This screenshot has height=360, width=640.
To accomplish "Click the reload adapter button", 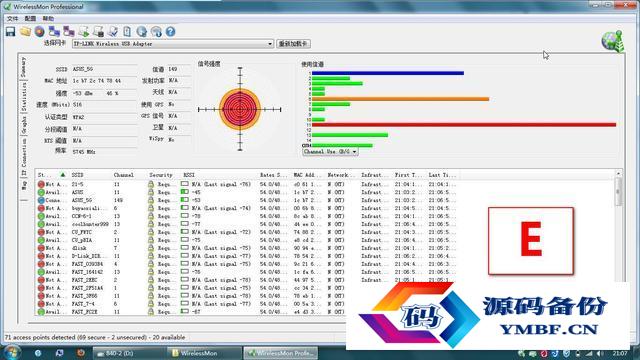I will [293, 44].
